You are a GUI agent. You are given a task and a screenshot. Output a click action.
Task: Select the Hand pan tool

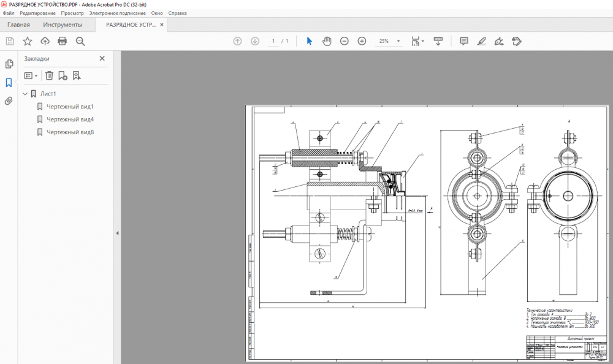coord(327,41)
